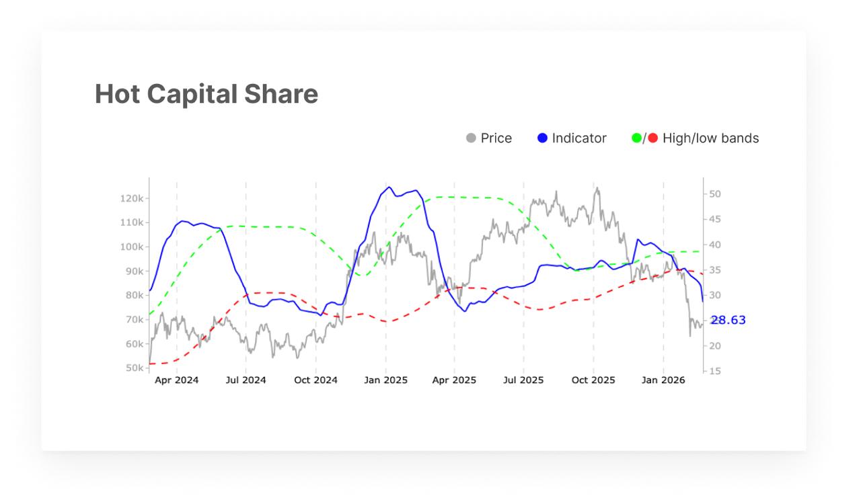861x504 pixels.
Task: Click the Jan 2025 axis label
Action: pyautogui.click(x=385, y=380)
